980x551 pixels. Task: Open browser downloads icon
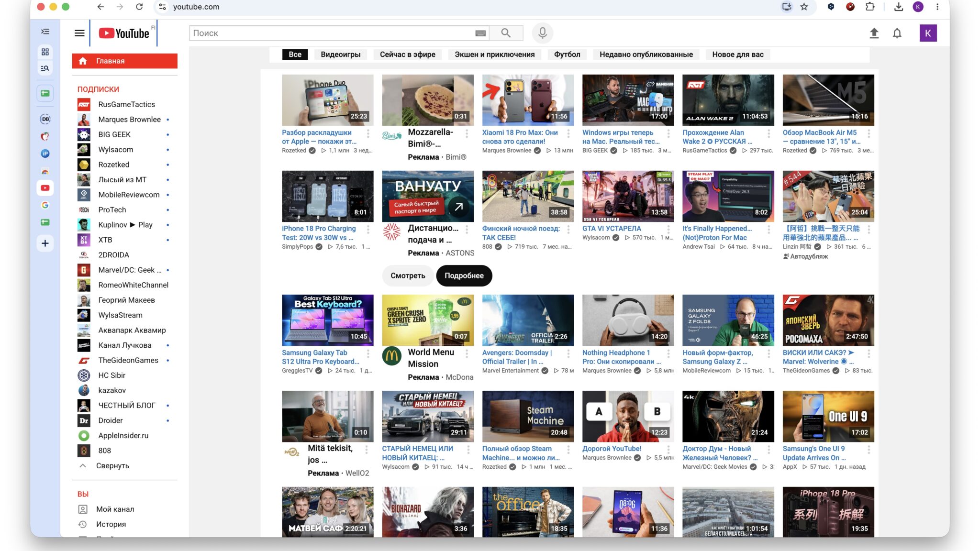tap(899, 7)
